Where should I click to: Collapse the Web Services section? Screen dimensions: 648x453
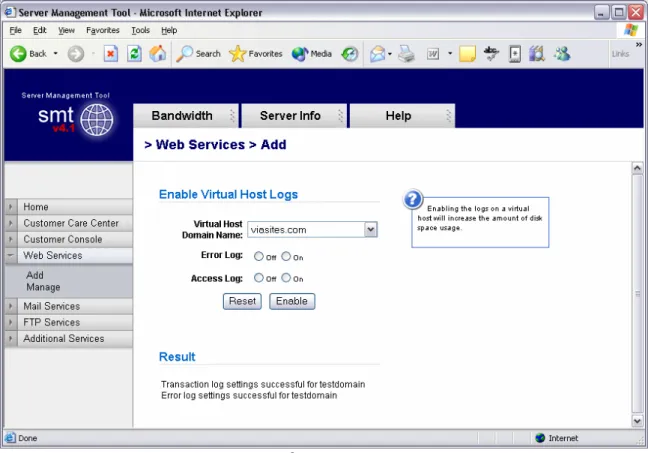[x=11, y=256]
